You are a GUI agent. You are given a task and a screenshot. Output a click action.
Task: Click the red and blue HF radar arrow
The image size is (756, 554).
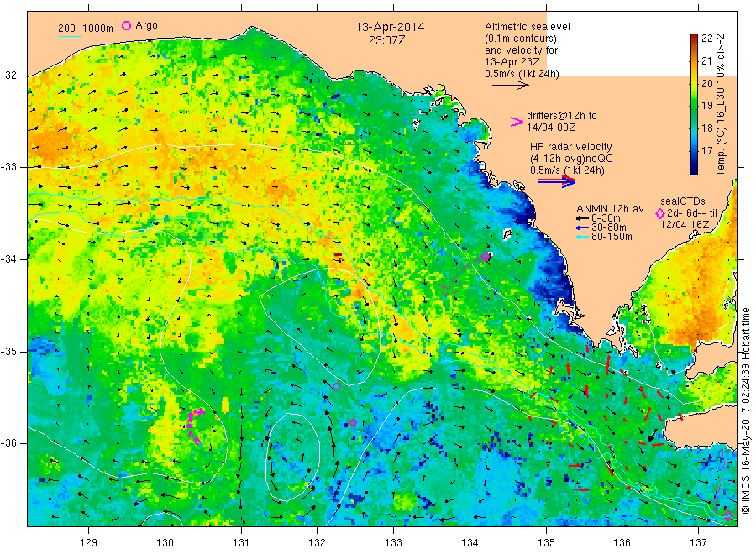pos(556,181)
